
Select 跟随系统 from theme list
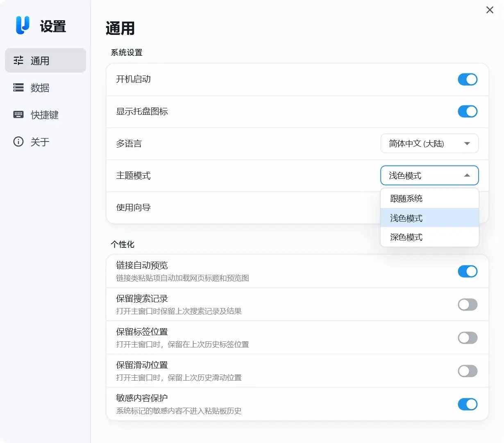[429, 199]
